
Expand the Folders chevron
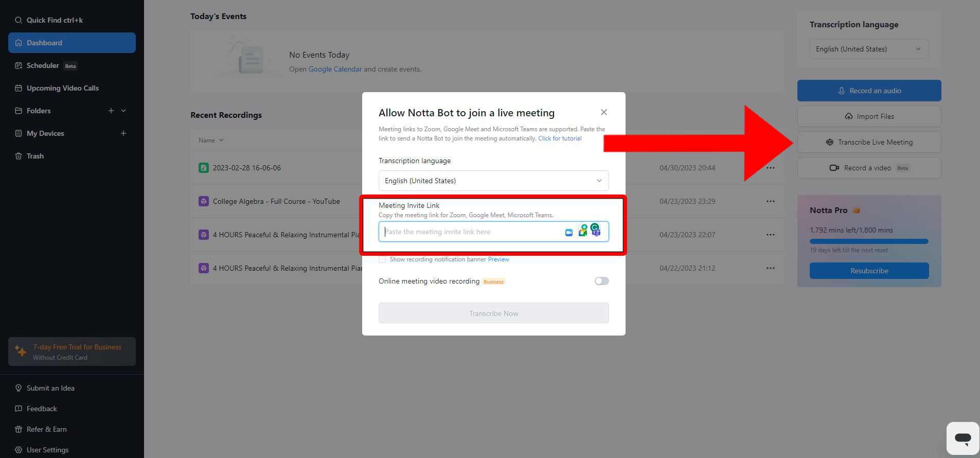coord(123,111)
